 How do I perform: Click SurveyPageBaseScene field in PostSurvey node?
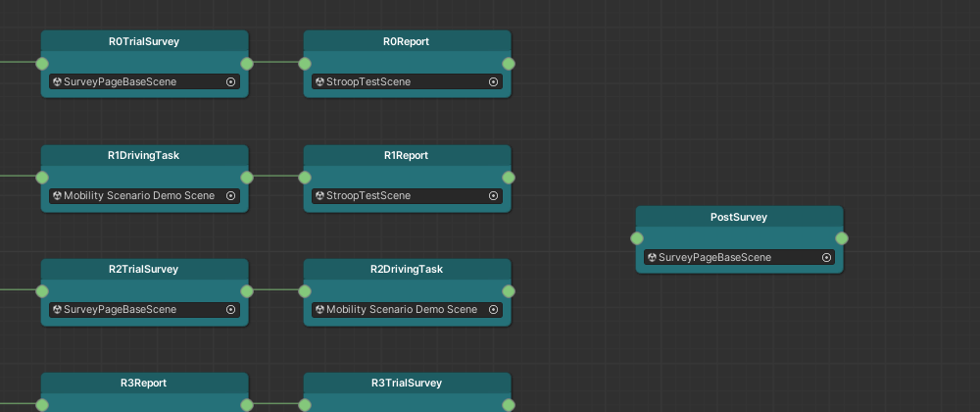739,258
